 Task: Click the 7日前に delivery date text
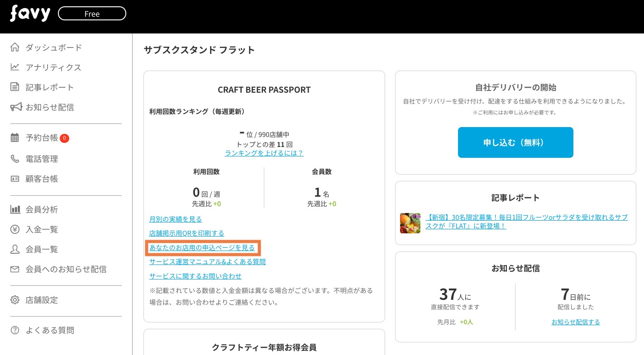576,295
